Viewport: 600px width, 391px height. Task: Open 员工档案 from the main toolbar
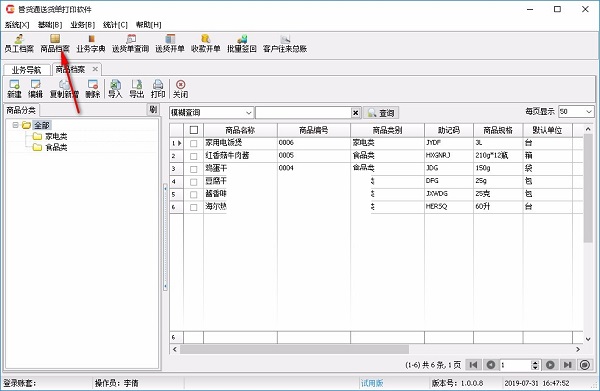19,43
